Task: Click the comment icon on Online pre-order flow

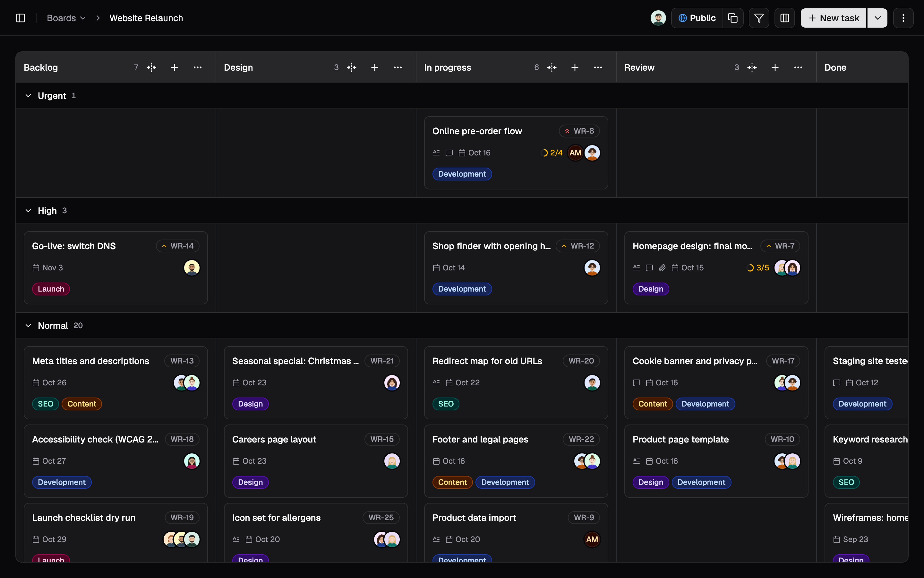Action: [x=449, y=153]
